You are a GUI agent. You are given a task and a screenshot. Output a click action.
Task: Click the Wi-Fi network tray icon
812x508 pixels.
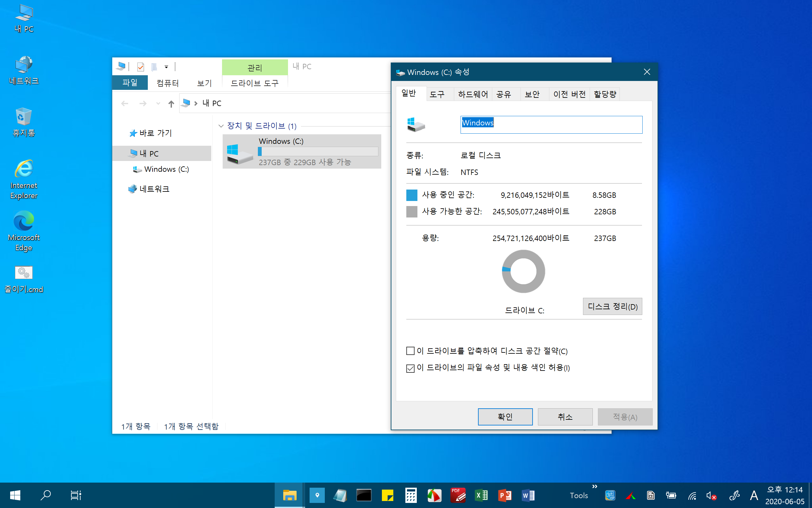click(692, 496)
